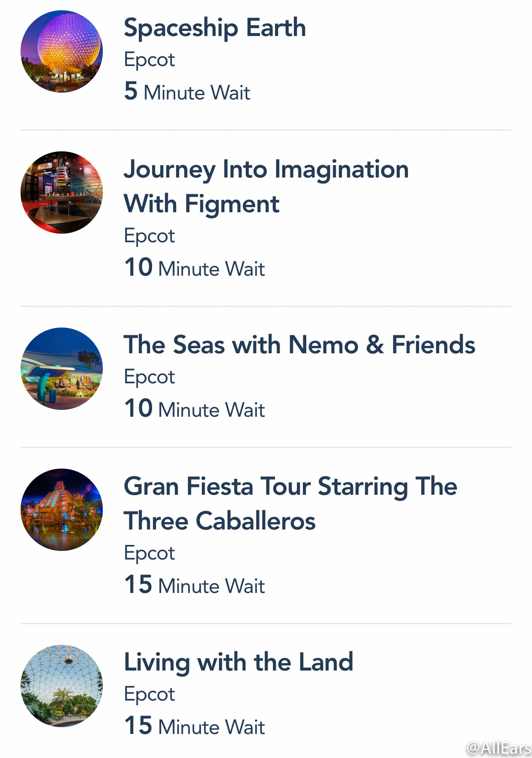Click Epcot label under Three Caballeros
The image size is (532, 758).
point(149,553)
